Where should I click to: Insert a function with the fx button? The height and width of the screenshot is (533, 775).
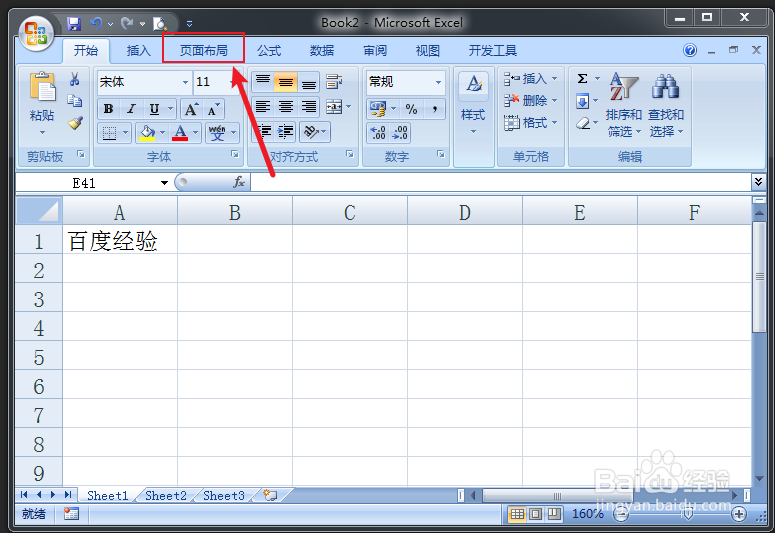coord(239,182)
